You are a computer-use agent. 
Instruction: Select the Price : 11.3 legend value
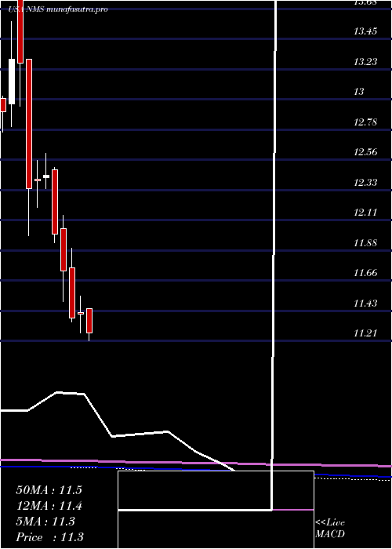tap(49, 537)
